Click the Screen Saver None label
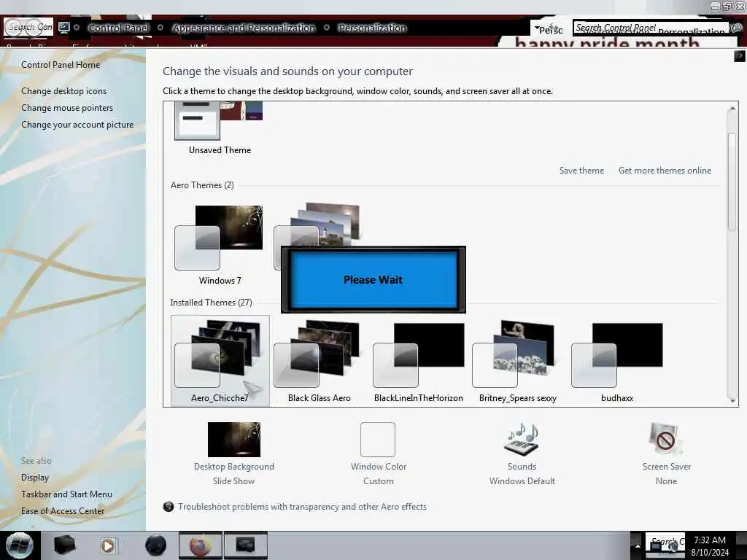Image resolution: width=747 pixels, height=560 pixels. (x=666, y=474)
